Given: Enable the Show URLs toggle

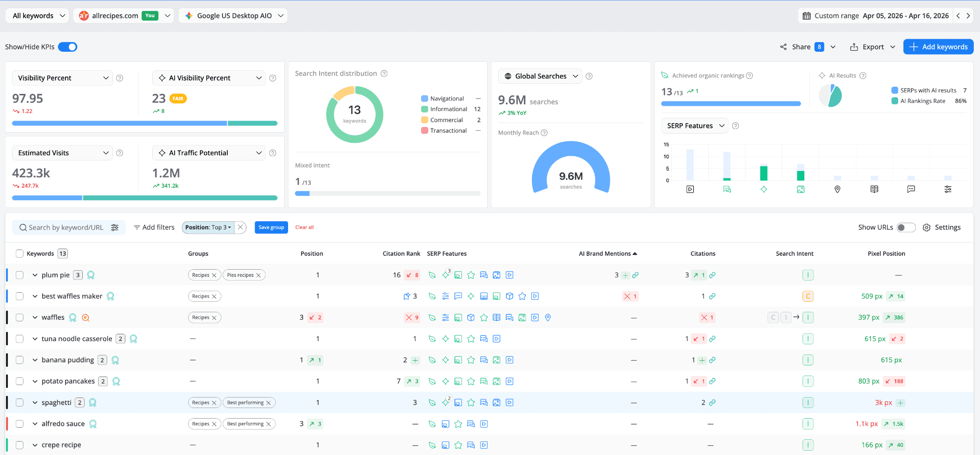Looking at the screenshot, I should point(905,227).
